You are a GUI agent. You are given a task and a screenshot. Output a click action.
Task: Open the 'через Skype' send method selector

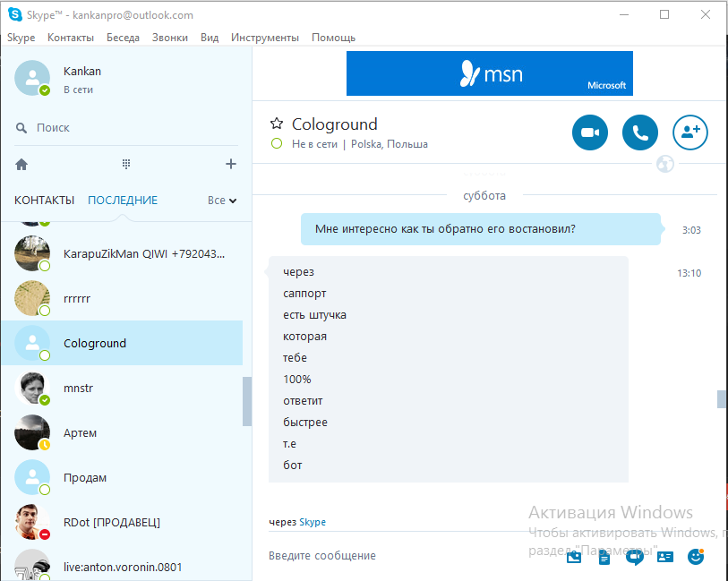click(297, 522)
